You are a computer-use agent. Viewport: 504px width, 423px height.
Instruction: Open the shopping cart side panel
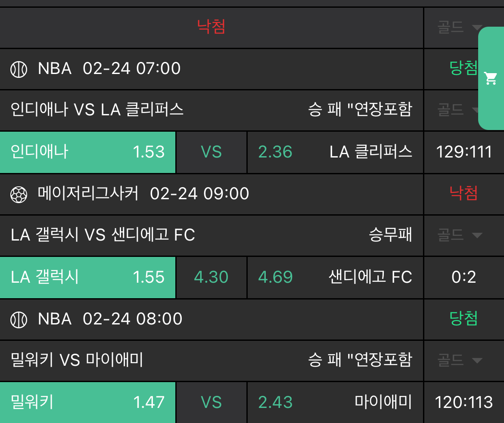click(x=491, y=78)
